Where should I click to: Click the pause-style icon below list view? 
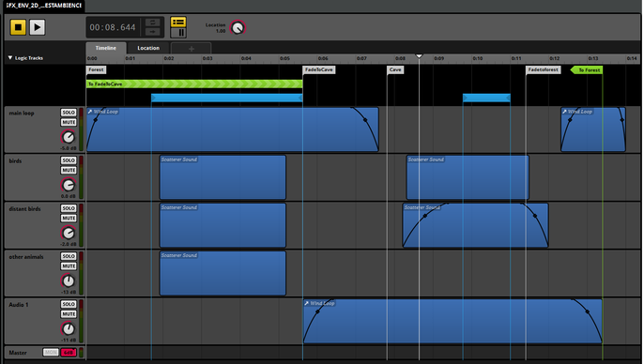click(178, 33)
